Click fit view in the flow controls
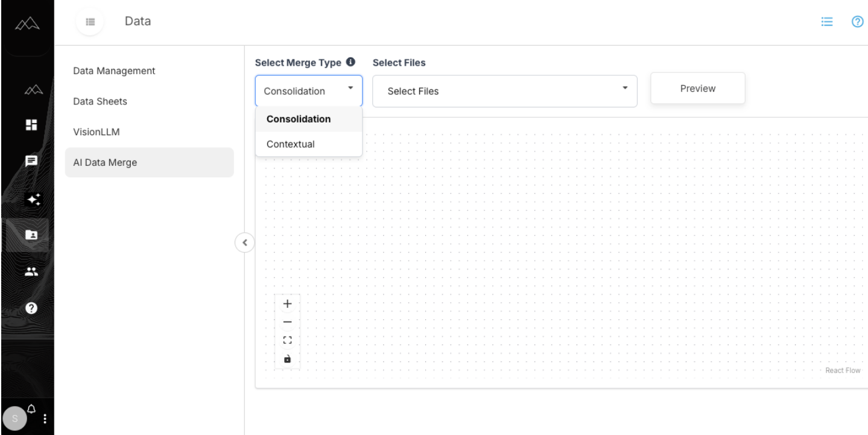Viewport: 868px width, 435px height. 288,340
